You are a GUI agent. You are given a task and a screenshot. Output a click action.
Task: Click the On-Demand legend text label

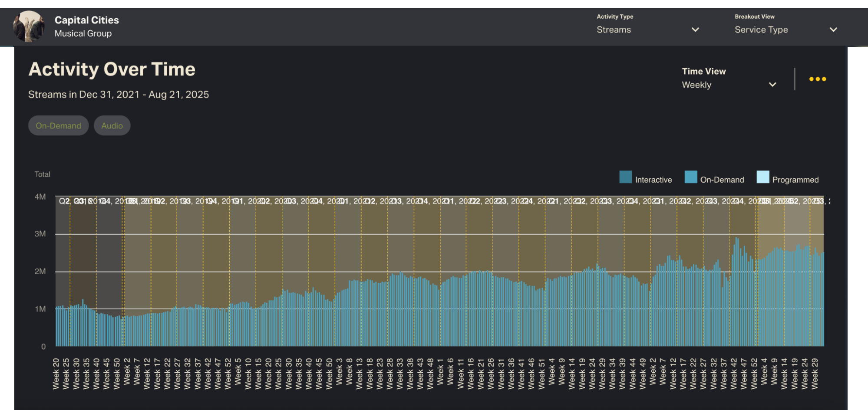point(722,180)
